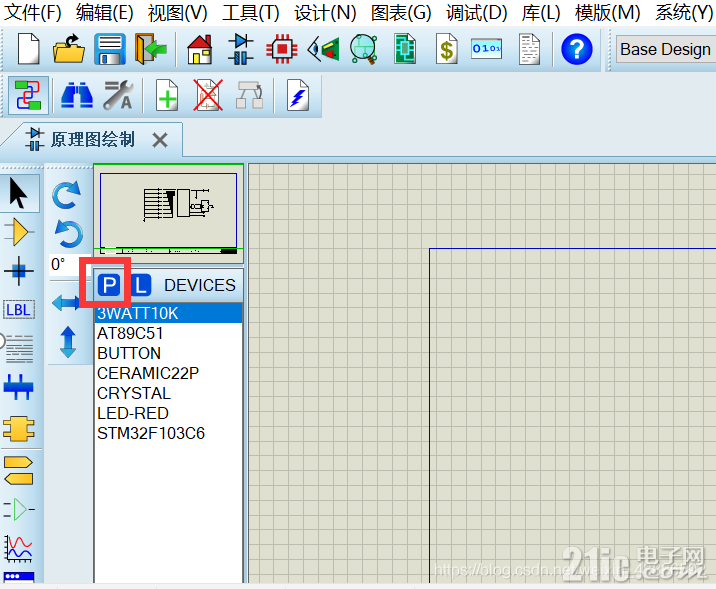
Task: Open 模版(M) menu
Action: pos(608,12)
